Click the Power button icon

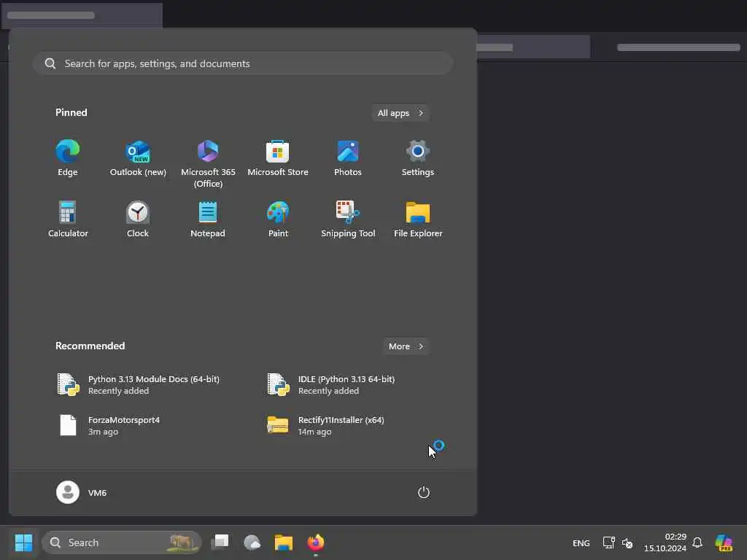pos(424,492)
